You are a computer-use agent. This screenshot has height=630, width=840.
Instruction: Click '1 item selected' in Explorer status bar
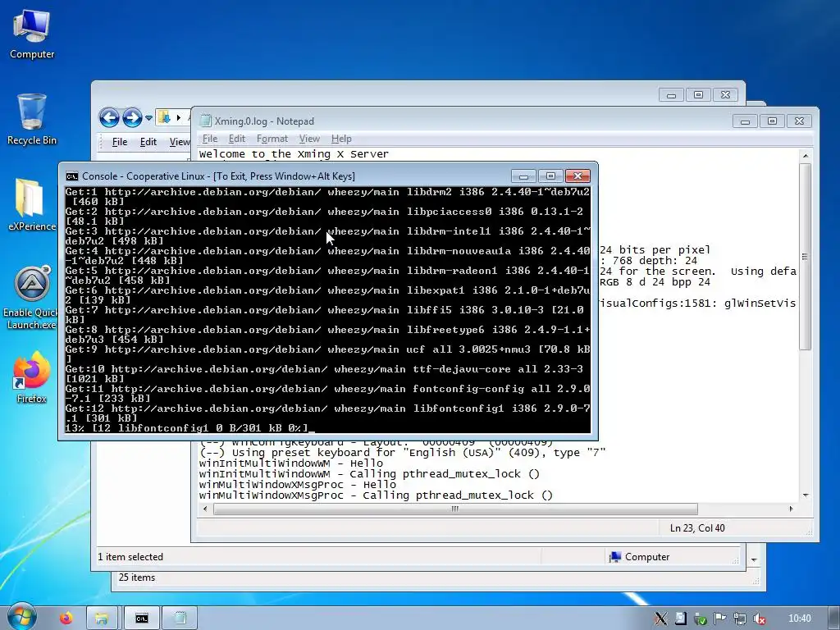[x=130, y=557]
